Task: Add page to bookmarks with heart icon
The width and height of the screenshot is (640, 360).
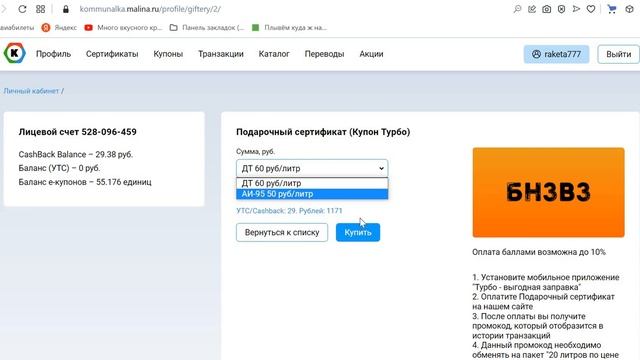Action: pyautogui.click(x=591, y=9)
